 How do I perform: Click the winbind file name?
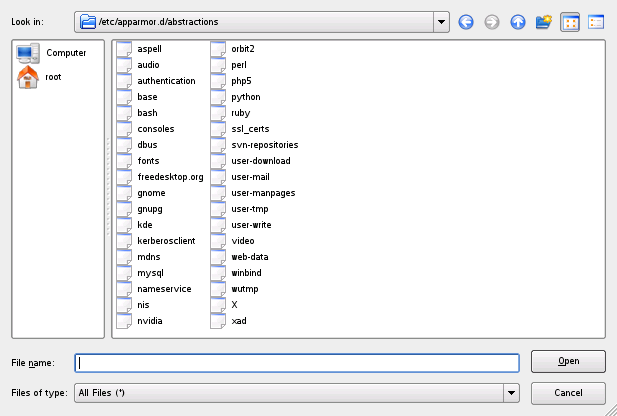pos(246,273)
